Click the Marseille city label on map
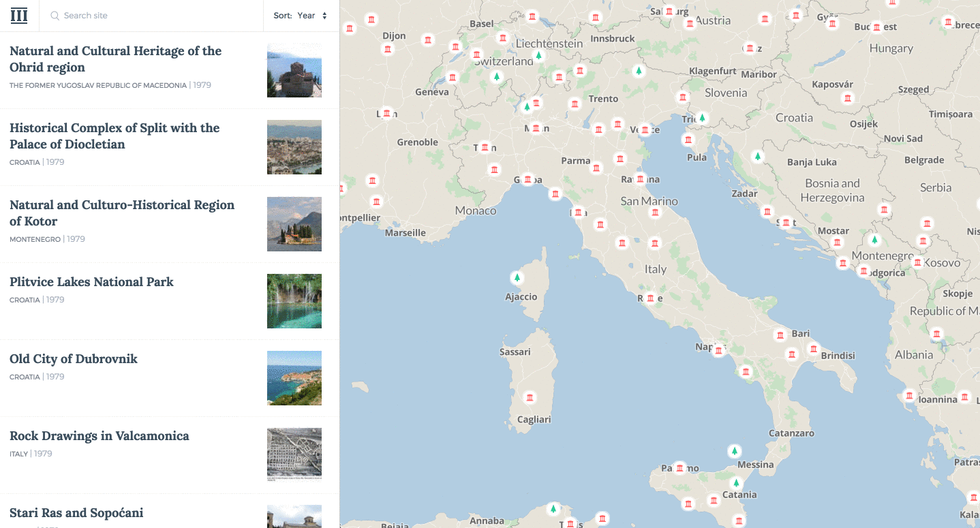Image resolution: width=980 pixels, height=528 pixels. [405, 233]
